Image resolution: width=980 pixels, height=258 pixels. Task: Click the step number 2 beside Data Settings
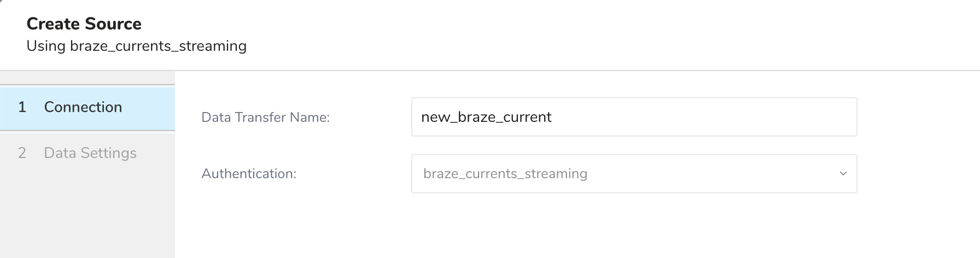[22, 153]
